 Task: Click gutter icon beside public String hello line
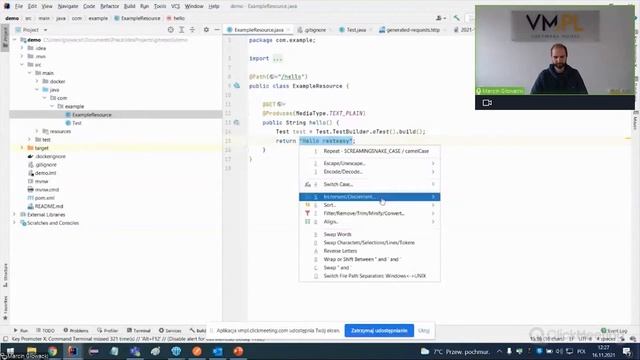(x=237, y=122)
